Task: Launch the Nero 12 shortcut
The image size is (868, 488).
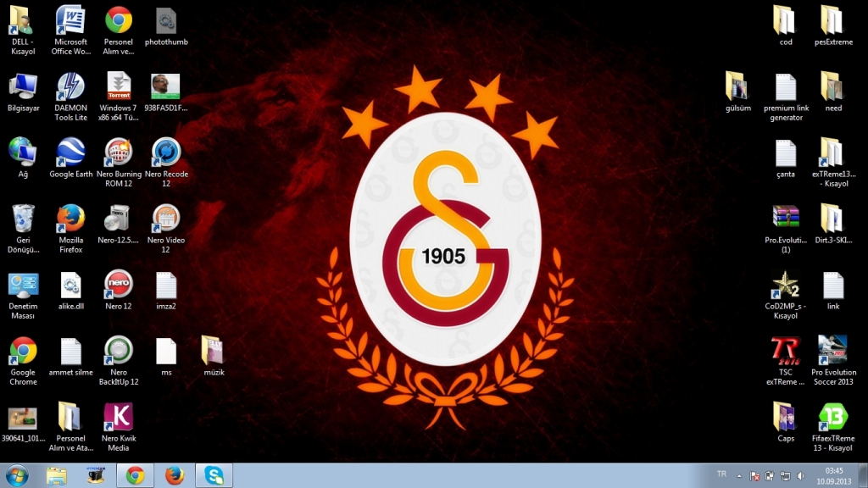Action: [119, 291]
